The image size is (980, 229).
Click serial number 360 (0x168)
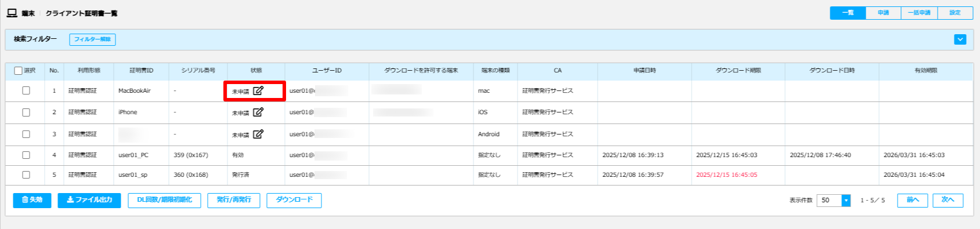(191, 175)
